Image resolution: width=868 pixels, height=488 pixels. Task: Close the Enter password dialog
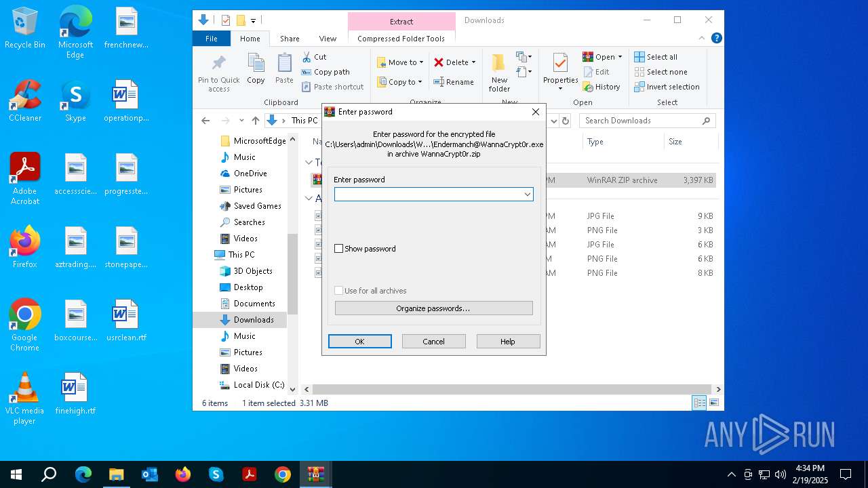click(x=536, y=112)
